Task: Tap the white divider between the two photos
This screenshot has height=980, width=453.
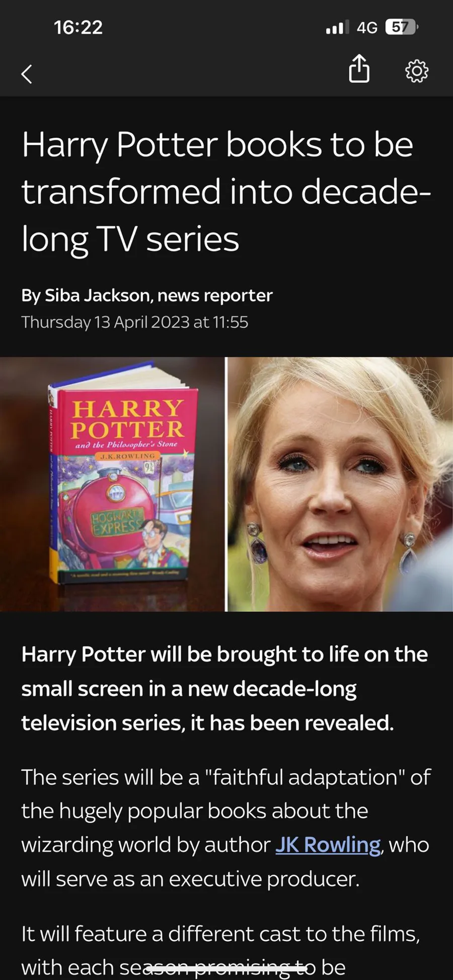Action: 226,484
